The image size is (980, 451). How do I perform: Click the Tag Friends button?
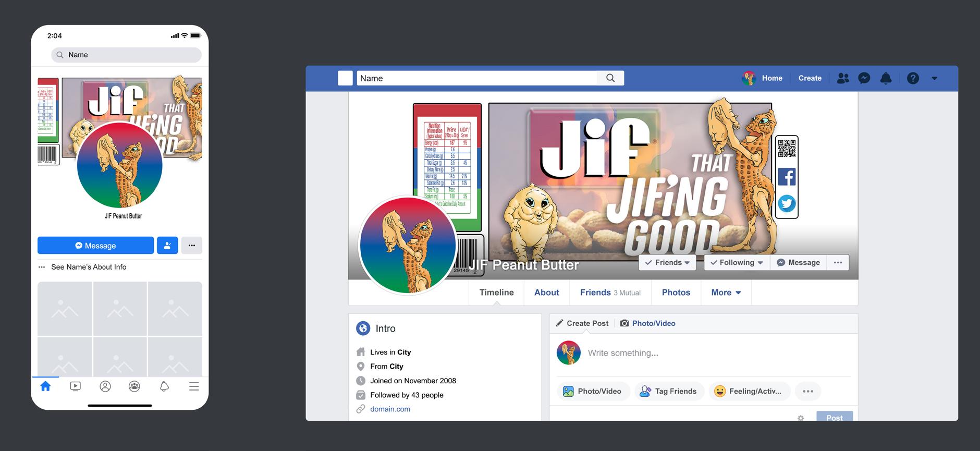(x=669, y=391)
